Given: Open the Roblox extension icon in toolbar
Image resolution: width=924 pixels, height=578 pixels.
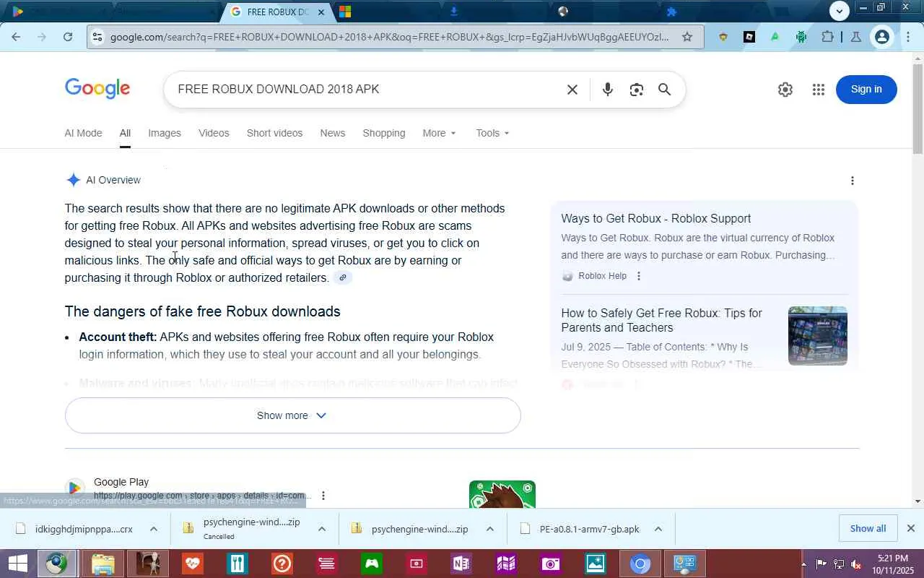Looking at the screenshot, I should coord(749,37).
